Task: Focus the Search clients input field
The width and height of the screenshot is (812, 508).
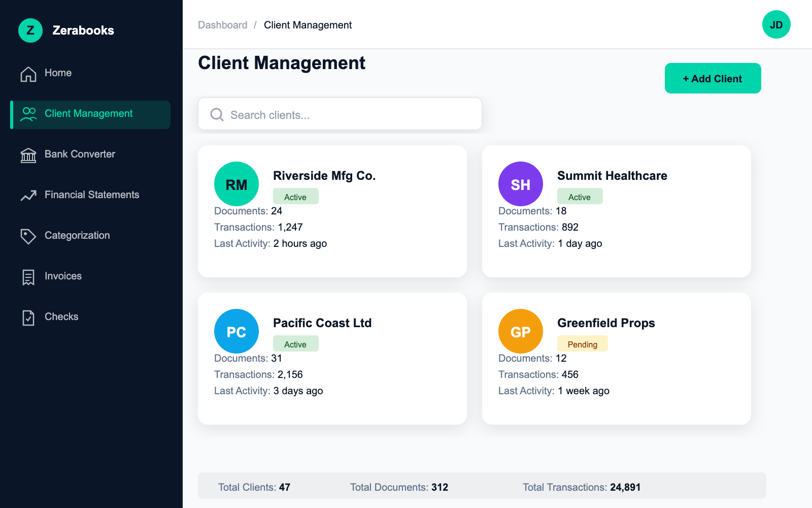Action: 350,115
